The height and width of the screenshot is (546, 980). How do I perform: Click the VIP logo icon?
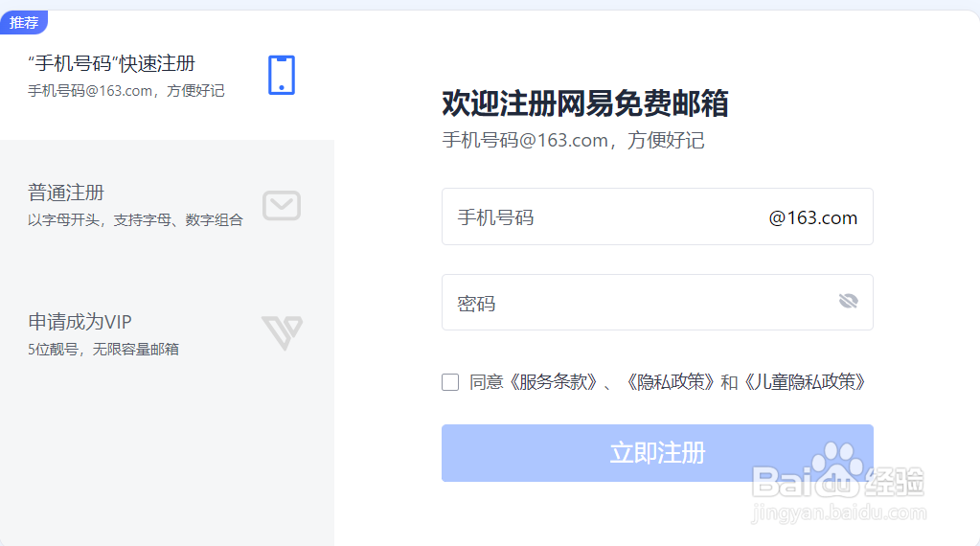pos(282,332)
